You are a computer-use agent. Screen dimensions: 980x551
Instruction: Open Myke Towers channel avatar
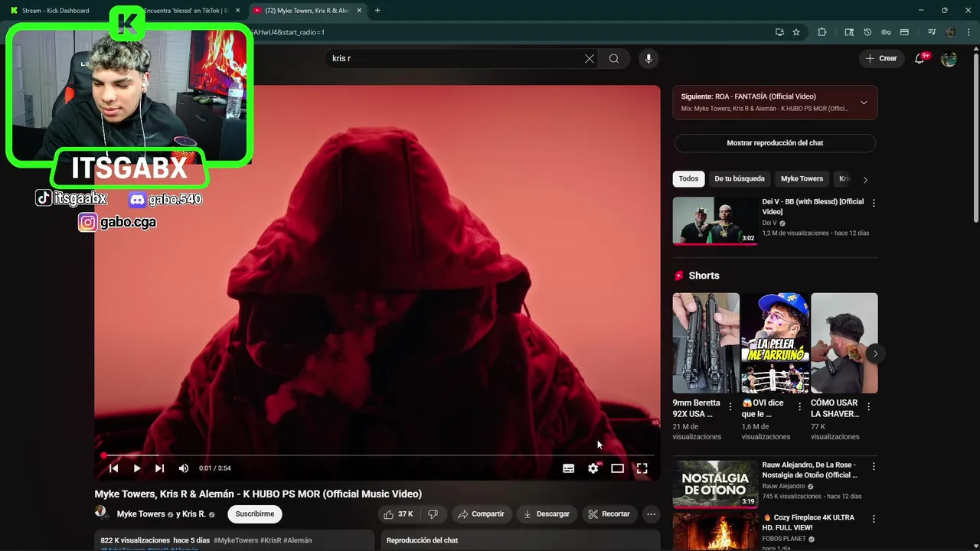coord(101,513)
